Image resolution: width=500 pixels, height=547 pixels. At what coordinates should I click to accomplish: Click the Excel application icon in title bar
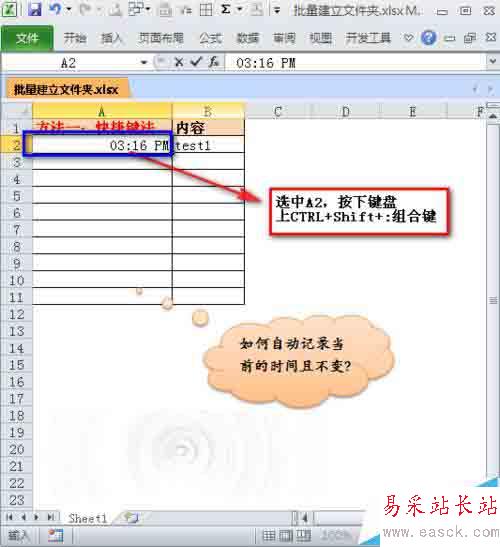point(10,9)
